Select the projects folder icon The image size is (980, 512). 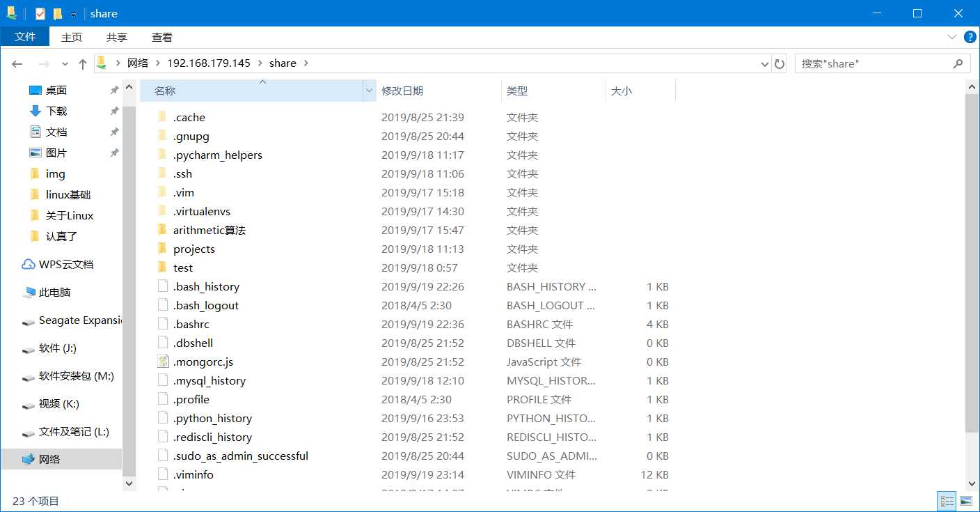tap(162, 249)
